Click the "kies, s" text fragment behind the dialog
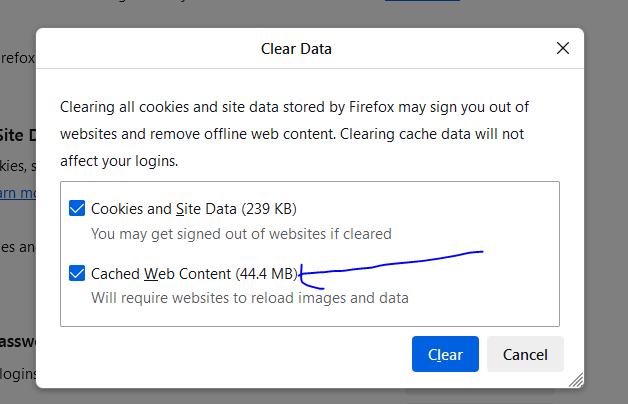628x404 pixels. [18, 165]
